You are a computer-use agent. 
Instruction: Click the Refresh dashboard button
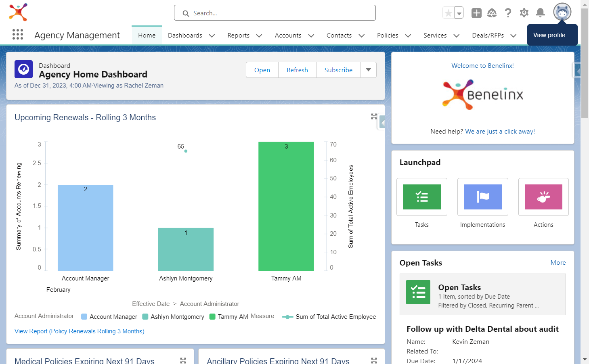tap(298, 70)
